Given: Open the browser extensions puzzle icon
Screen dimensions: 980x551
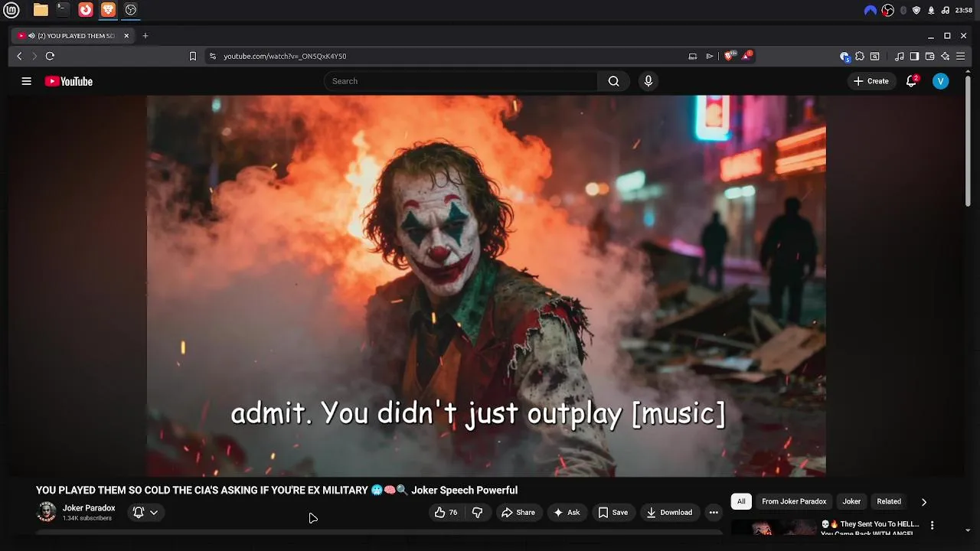Looking at the screenshot, I should click(860, 56).
